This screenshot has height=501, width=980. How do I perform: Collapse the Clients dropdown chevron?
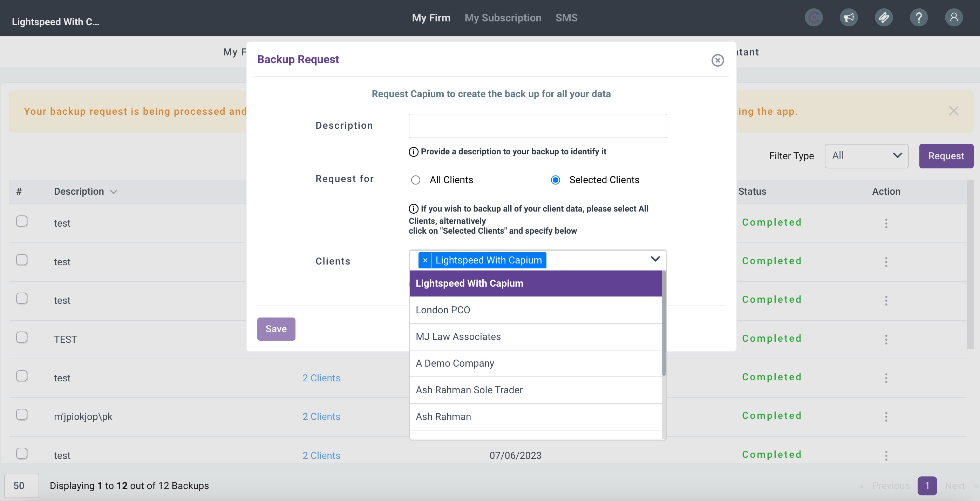655,259
